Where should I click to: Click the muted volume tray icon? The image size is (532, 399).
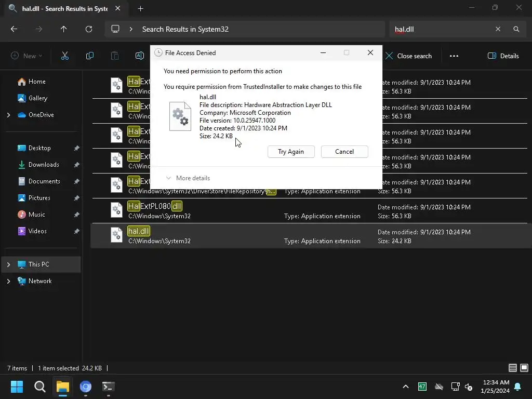(x=469, y=387)
